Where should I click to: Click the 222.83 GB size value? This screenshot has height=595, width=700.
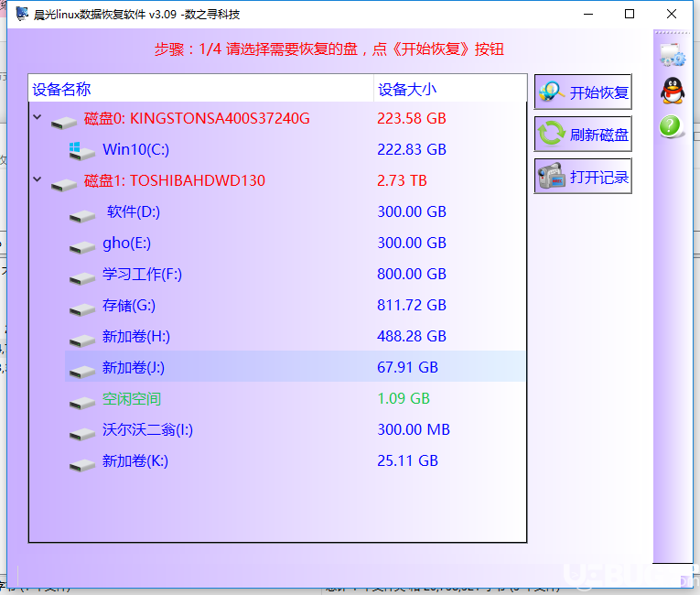point(412,149)
